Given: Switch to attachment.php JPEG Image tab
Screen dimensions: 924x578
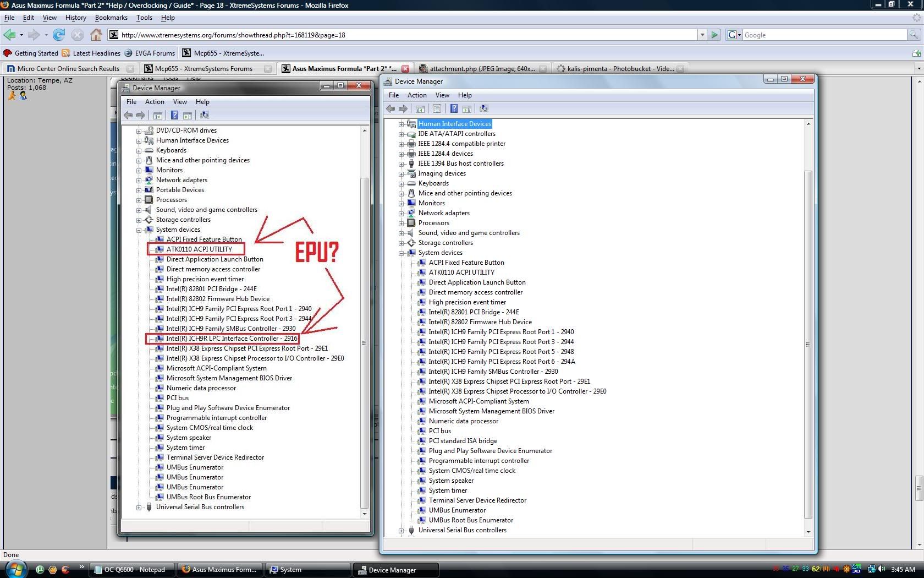Looking at the screenshot, I should coord(483,69).
